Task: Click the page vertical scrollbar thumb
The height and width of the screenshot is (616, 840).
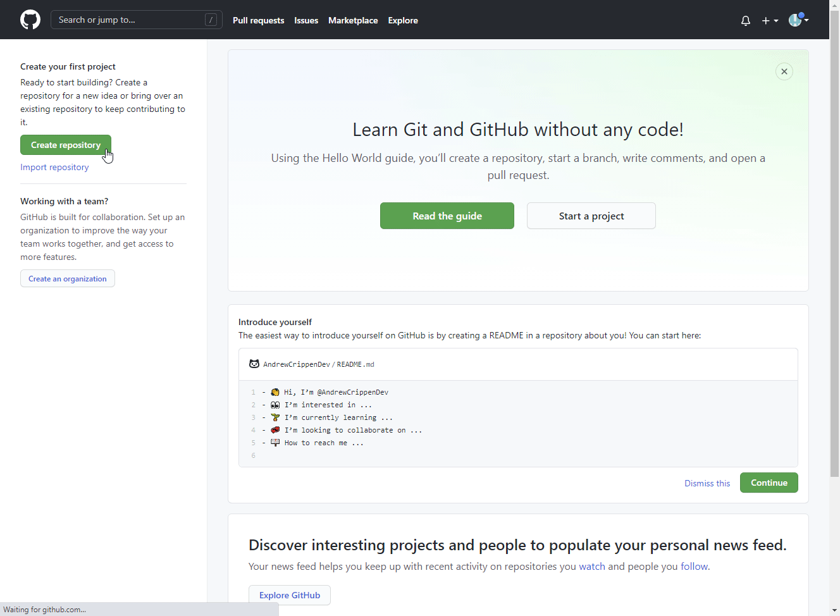Action: (x=834, y=243)
